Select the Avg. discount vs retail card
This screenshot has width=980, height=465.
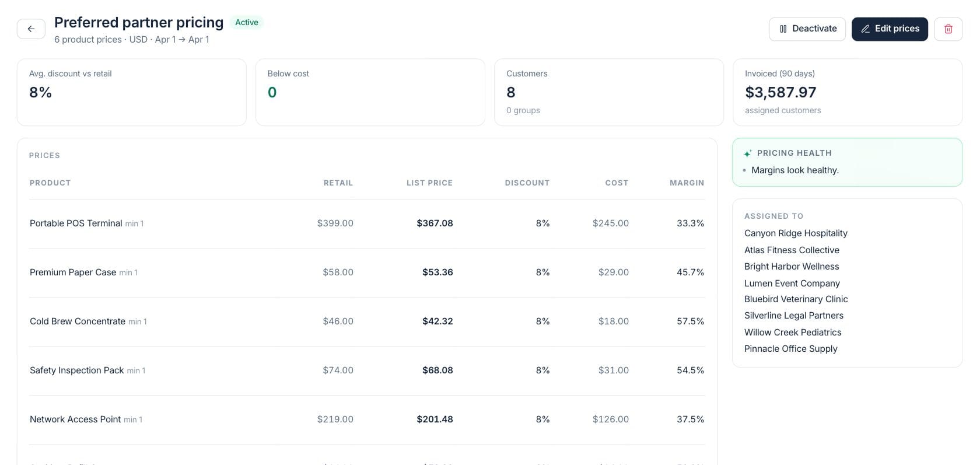tap(132, 92)
